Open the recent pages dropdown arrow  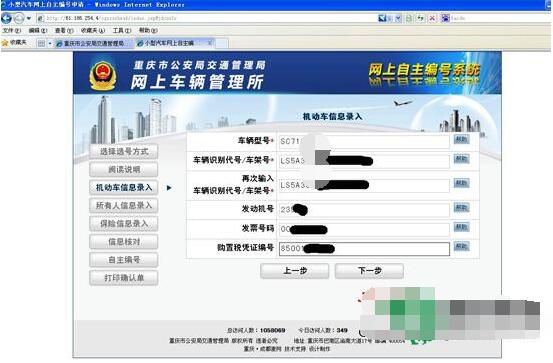(29, 18)
